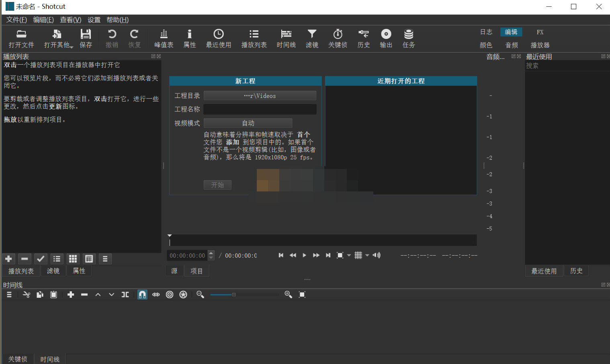The width and height of the screenshot is (610, 364).
Task: Open the 滤镜 (Filters) panel icon
Action: pyautogui.click(x=312, y=38)
